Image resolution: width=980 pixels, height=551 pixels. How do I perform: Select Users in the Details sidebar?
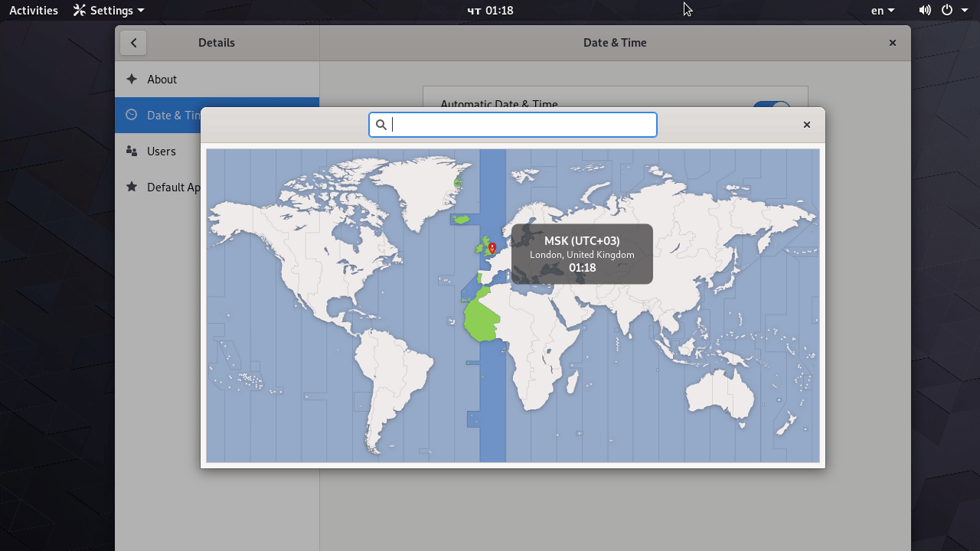point(162,151)
